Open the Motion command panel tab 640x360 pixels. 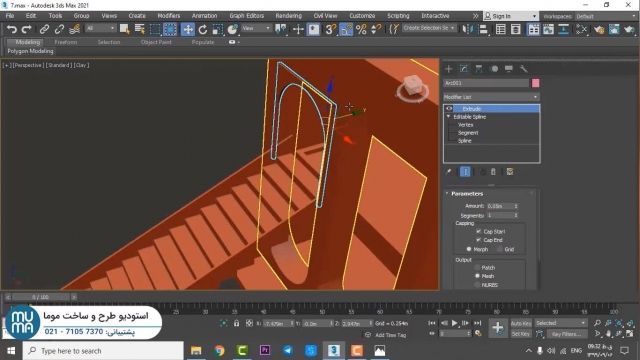[x=494, y=69]
